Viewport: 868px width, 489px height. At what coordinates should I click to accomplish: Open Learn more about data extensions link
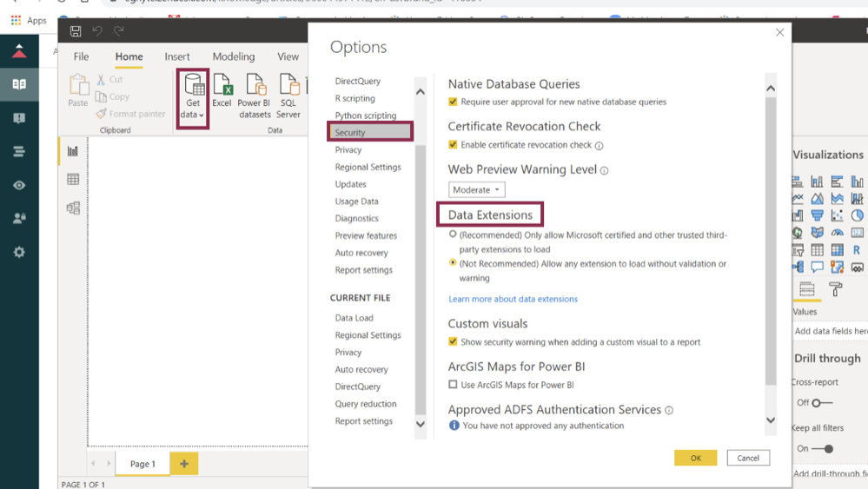point(514,300)
